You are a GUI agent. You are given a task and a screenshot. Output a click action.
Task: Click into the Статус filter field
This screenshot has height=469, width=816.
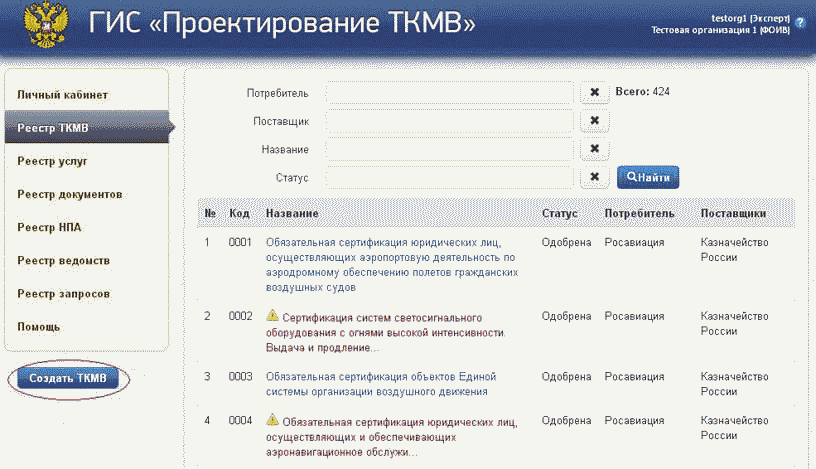[449, 177]
